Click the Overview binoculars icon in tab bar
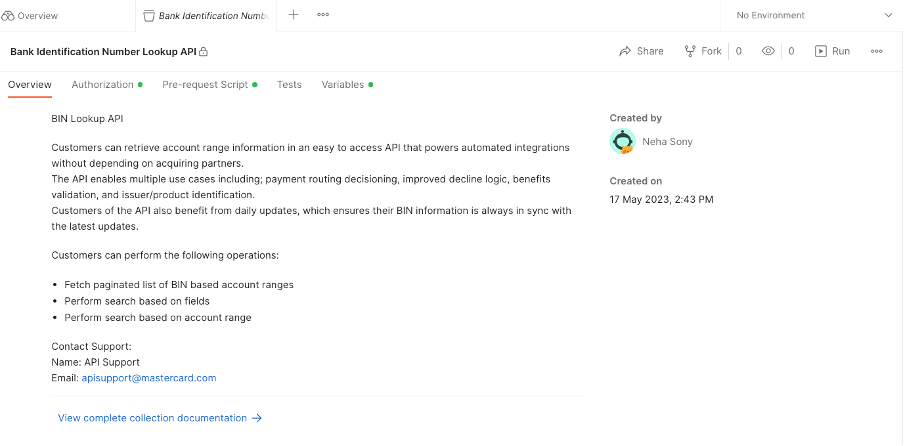 coord(8,16)
